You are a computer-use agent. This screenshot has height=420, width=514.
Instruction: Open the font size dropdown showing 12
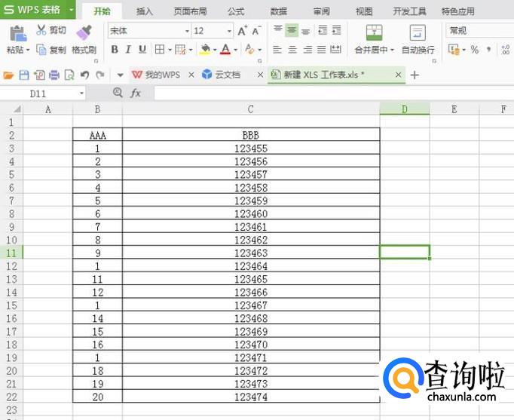click(228, 31)
